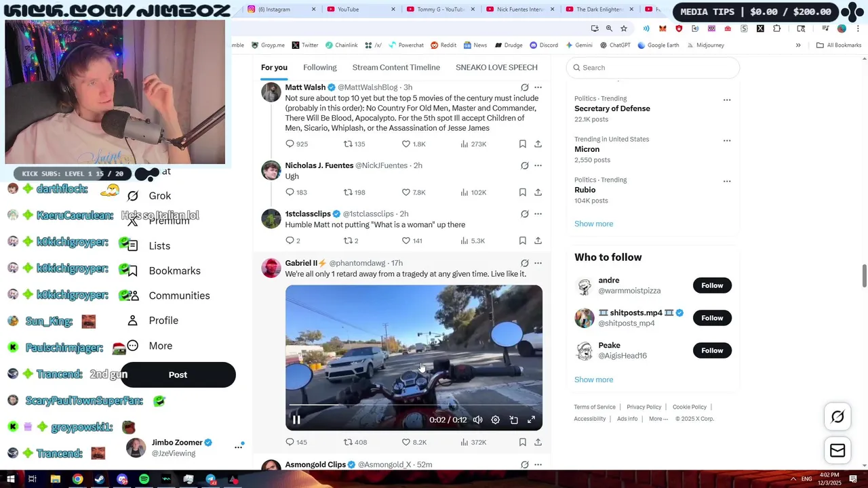Open video settings gear icon
Viewport: 868px width, 488px height.
click(496, 420)
